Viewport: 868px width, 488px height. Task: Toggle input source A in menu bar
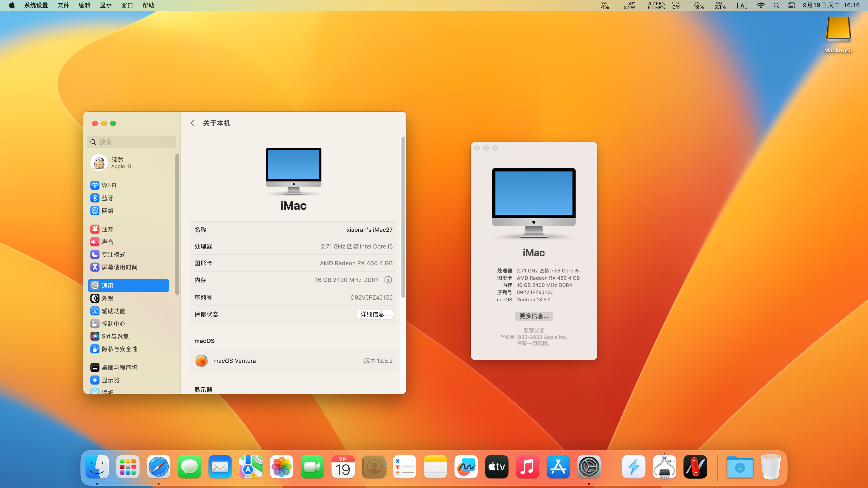tap(742, 5)
